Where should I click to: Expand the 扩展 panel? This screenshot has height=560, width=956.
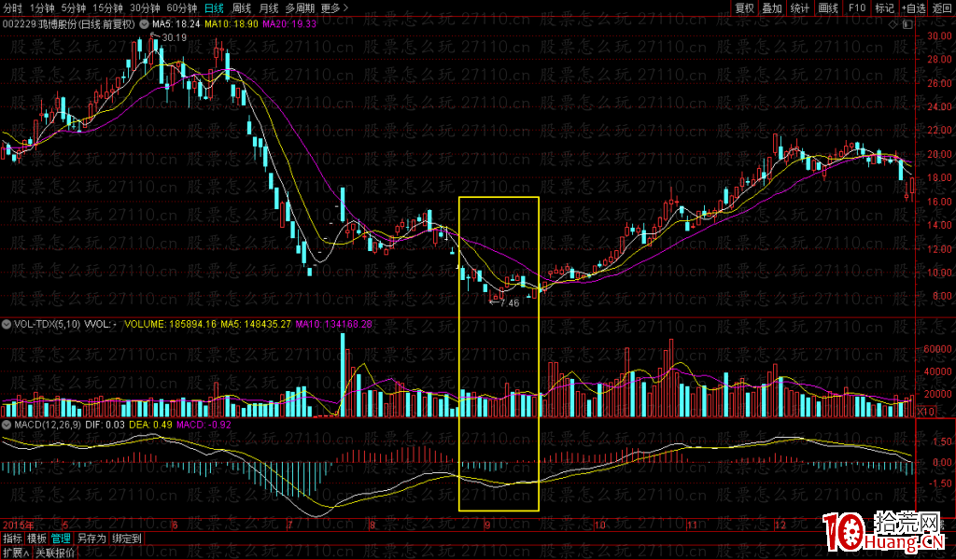pos(15,553)
